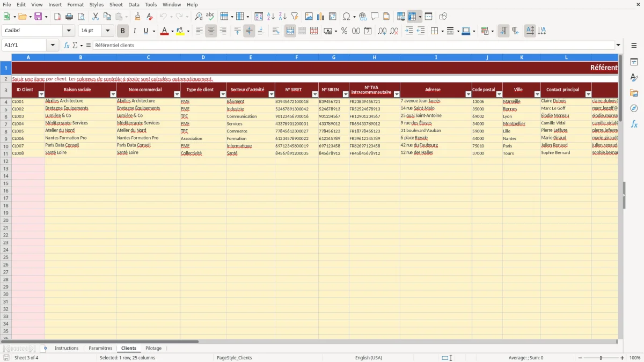Viewport: 644px width, 362px height.
Task: Click the yellow background color swatch
Action: point(180,31)
